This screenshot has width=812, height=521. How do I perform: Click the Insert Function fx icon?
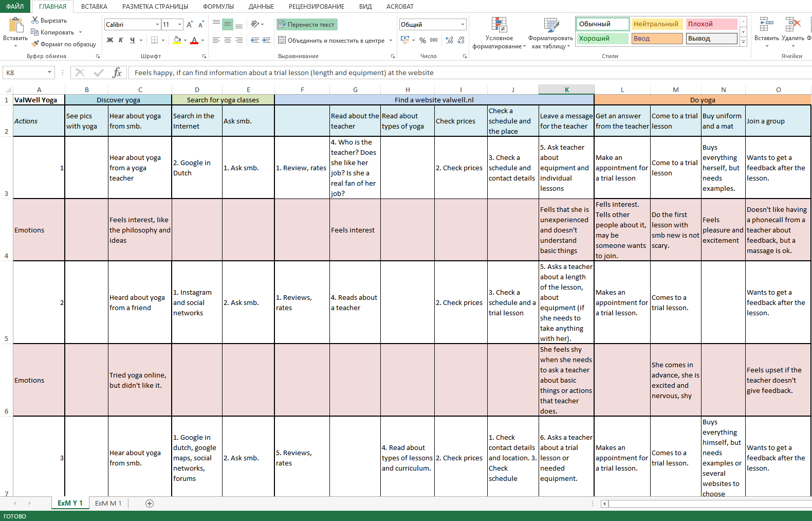point(117,73)
